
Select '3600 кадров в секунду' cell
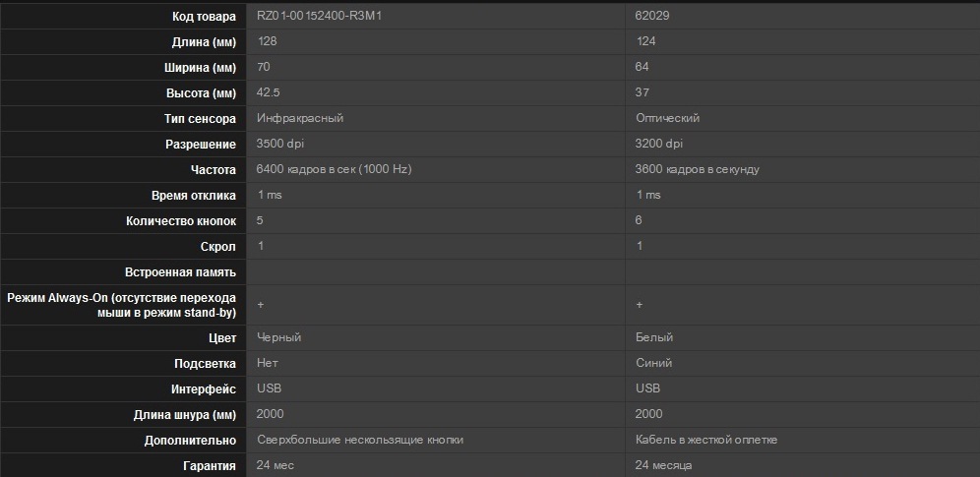pos(698,169)
